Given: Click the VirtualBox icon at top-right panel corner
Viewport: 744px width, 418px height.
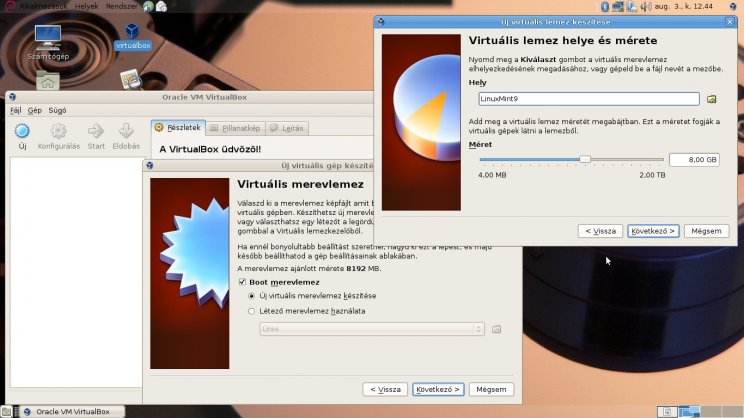Looking at the screenshot, I should coord(733,6).
